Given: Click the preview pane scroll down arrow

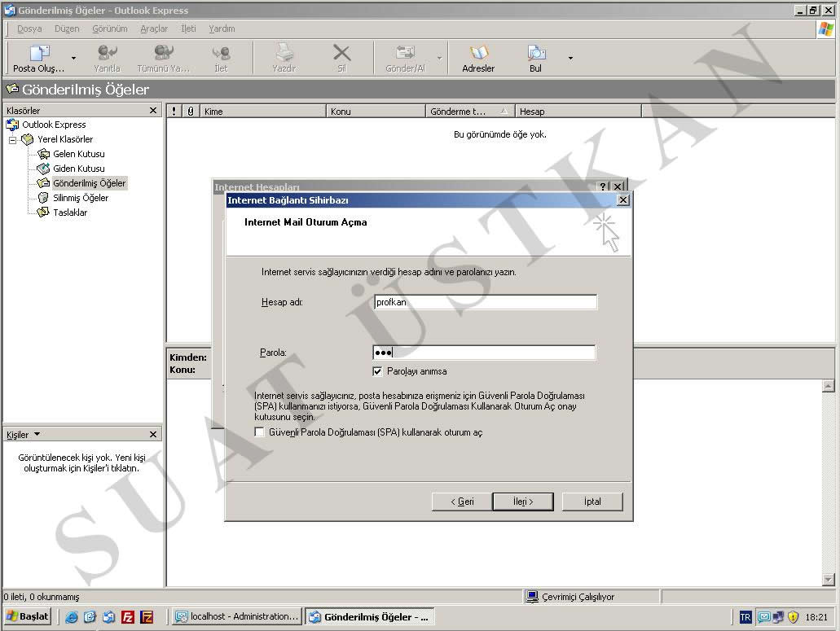Looking at the screenshot, I should (829, 580).
